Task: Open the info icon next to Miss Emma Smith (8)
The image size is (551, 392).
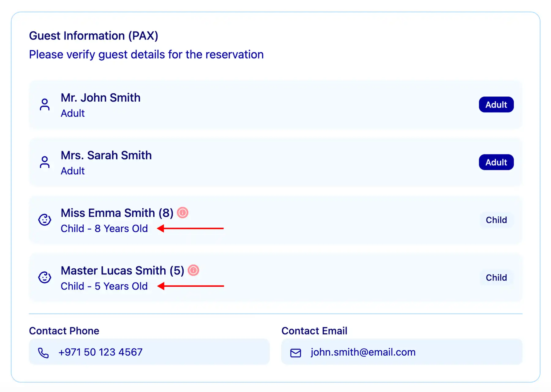Action: click(183, 212)
